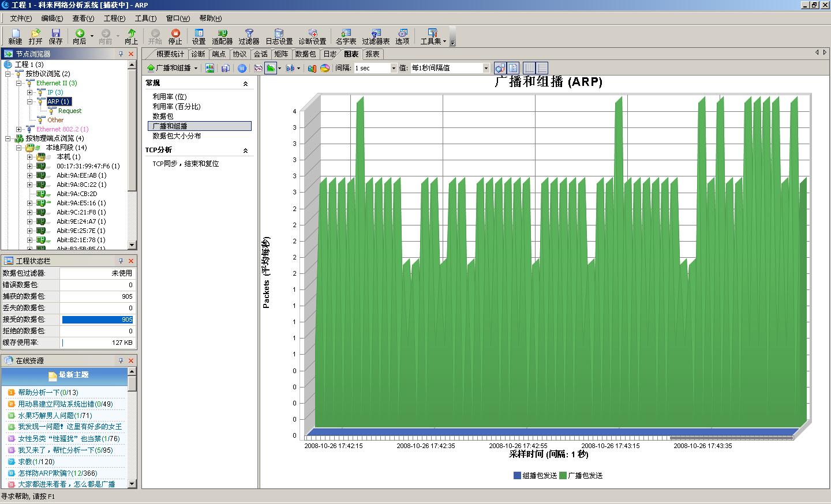
Task: Select 利用率 (百分比) chart item
Action: point(177,107)
